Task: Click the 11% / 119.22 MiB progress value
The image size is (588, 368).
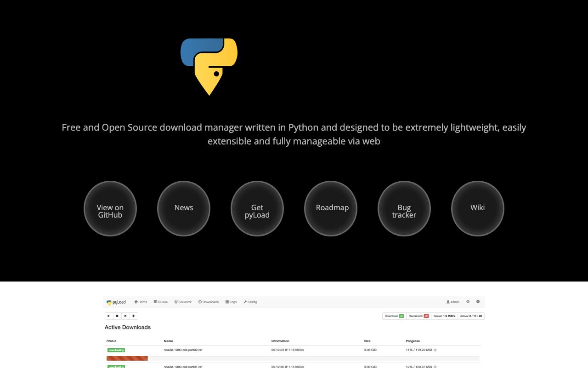Action: click(x=419, y=350)
